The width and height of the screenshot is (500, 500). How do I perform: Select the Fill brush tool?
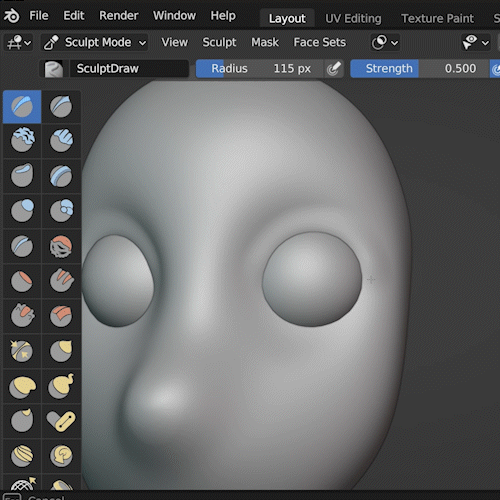pyautogui.click(x=61, y=281)
